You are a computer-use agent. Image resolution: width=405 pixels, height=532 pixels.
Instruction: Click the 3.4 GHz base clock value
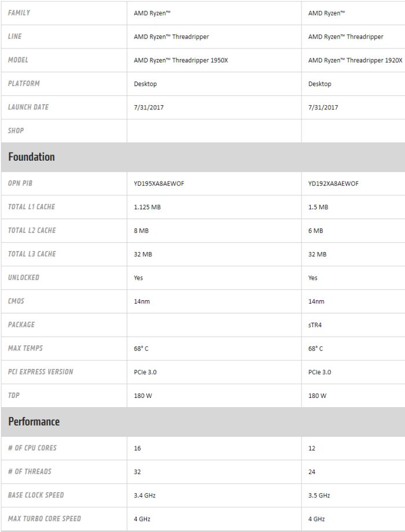(x=145, y=496)
